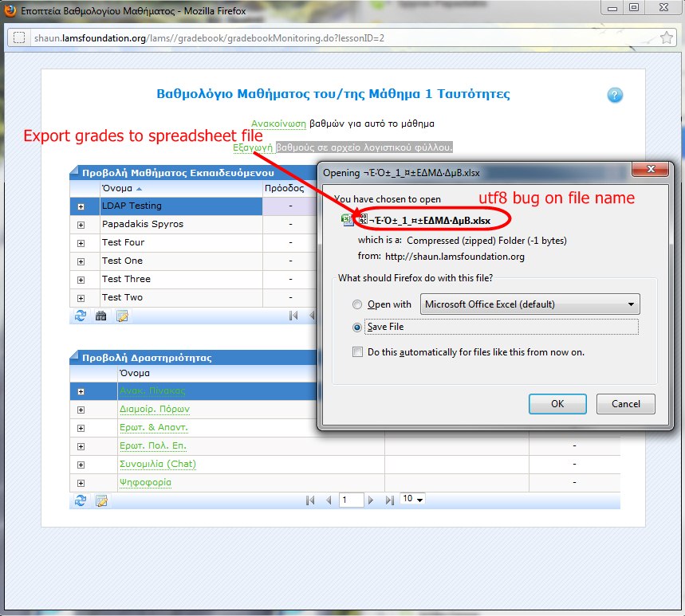The image size is (685, 616).
Task: Expand the Συνομιλία (Chat) activity row
Action: 81,465
